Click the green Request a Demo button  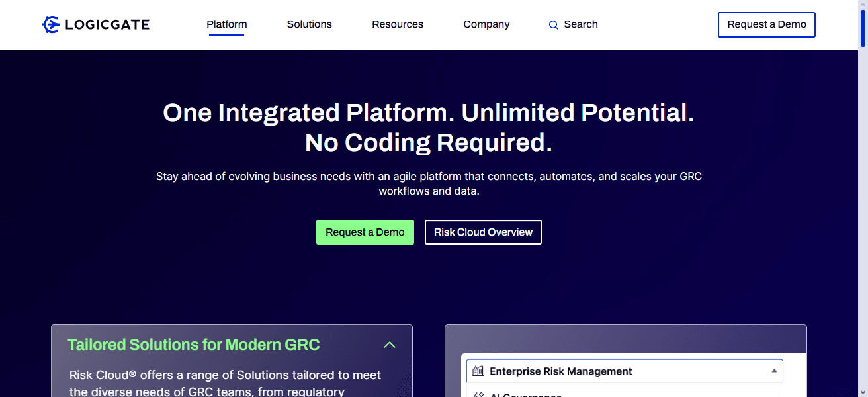pos(365,232)
